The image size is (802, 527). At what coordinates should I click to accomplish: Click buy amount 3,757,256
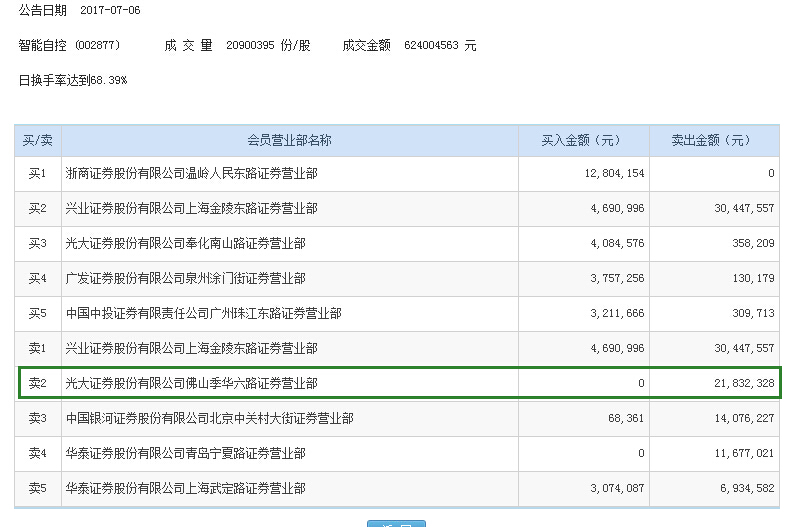617,278
